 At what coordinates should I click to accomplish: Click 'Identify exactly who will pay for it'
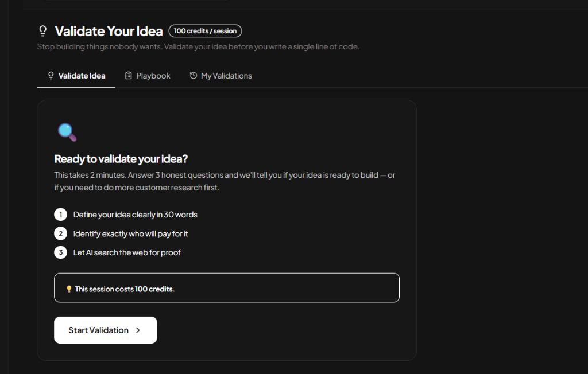pyautogui.click(x=130, y=234)
